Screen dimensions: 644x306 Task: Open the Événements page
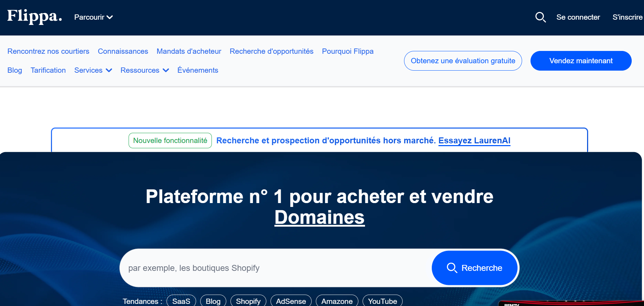click(x=198, y=70)
